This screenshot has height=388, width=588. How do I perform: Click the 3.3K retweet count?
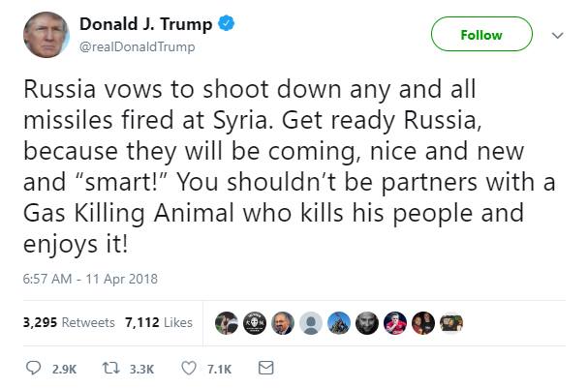click(140, 370)
